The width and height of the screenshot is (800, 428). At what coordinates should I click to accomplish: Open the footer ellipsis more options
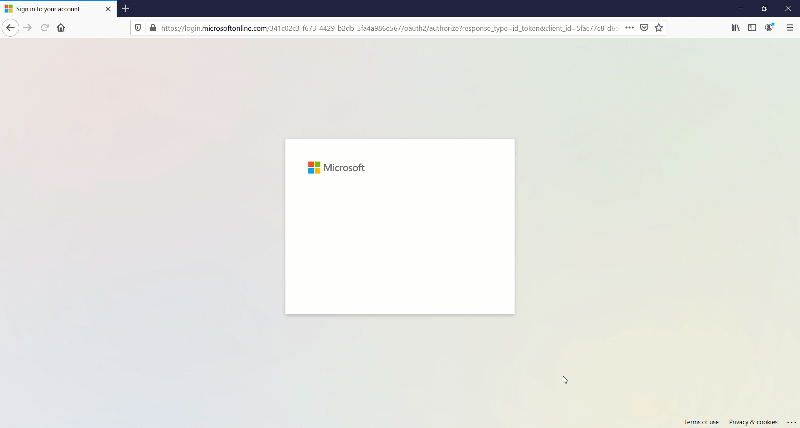pos(791,422)
